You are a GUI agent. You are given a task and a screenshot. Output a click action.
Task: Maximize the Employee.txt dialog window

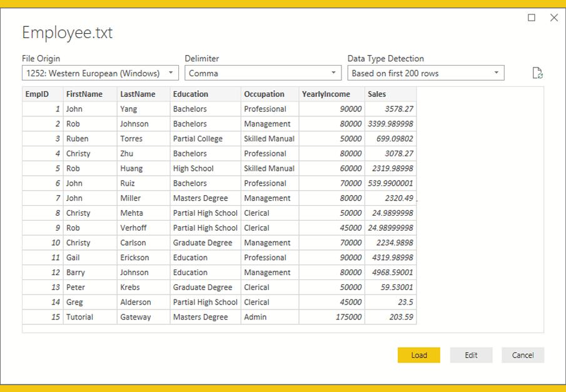(532, 18)
